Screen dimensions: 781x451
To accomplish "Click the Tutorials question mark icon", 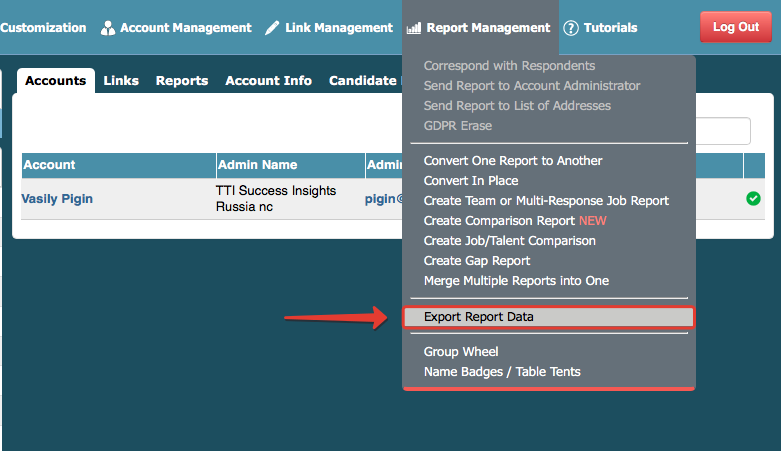I will coord(571,28).
